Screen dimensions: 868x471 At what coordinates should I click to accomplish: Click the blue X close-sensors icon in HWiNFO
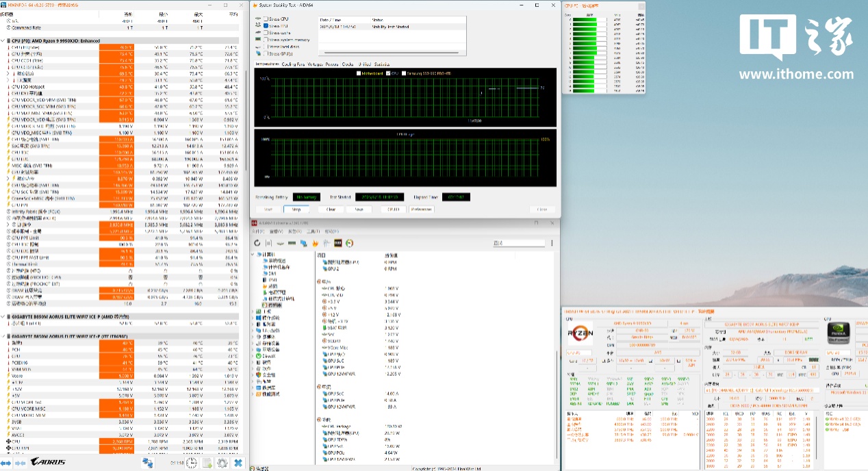[x=238, y=463]
